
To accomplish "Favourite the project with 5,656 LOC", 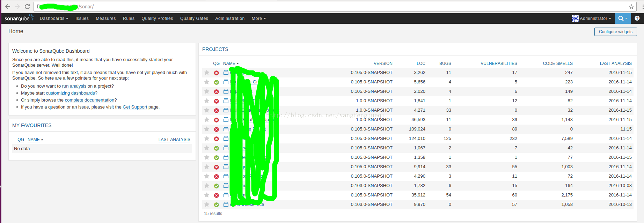I will click(207, 82).
